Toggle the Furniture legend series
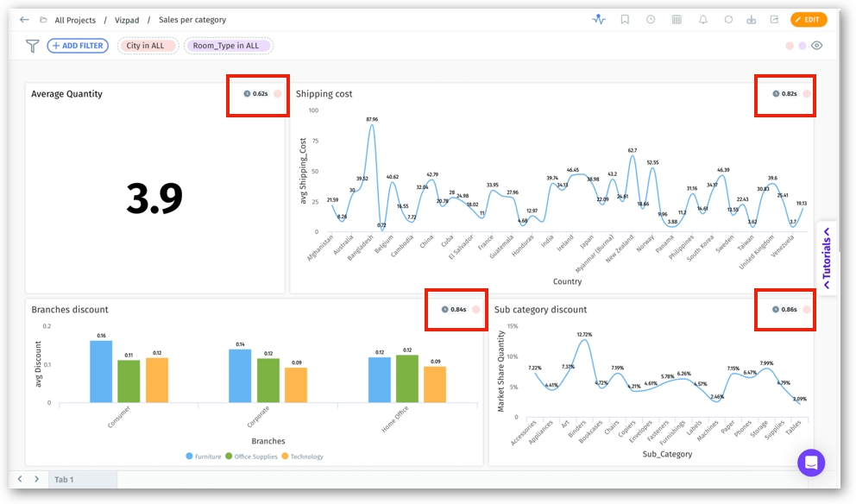Screen dimensions: 856x504 coord(204,457)
